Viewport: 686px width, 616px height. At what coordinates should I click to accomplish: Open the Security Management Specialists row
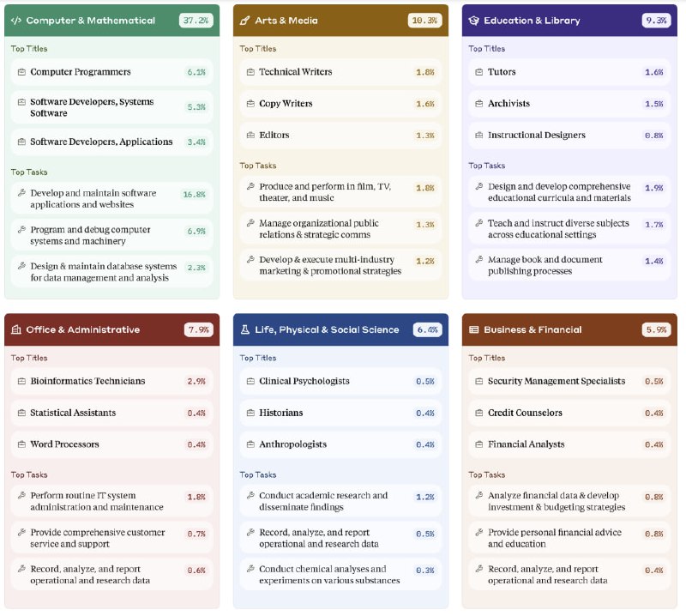[569, 381]
